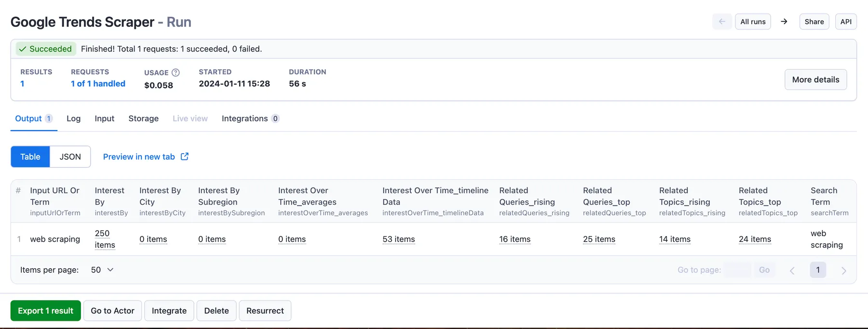
Task: Open the Live view tab
Action: point(190,118)
